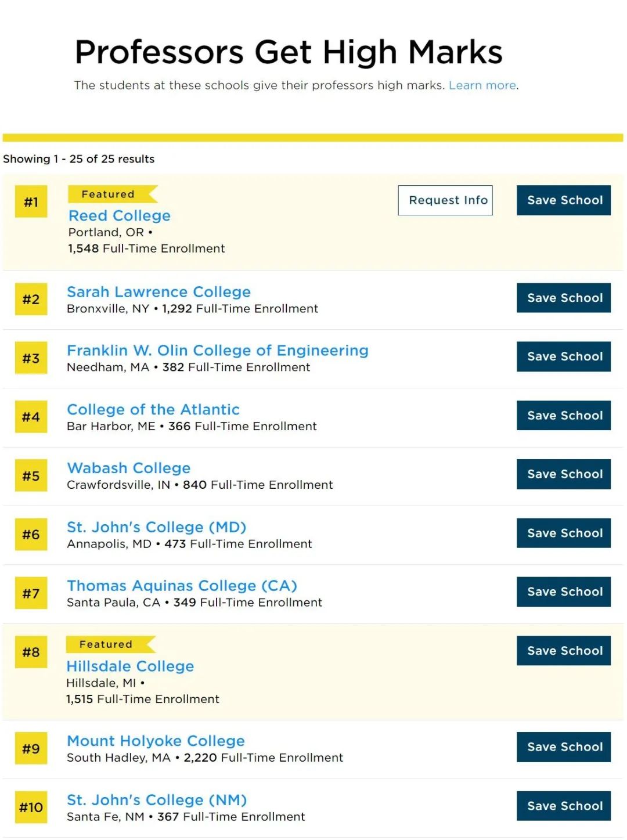
Task: Click Request Info for Reed College
Action: click(445, 200)
